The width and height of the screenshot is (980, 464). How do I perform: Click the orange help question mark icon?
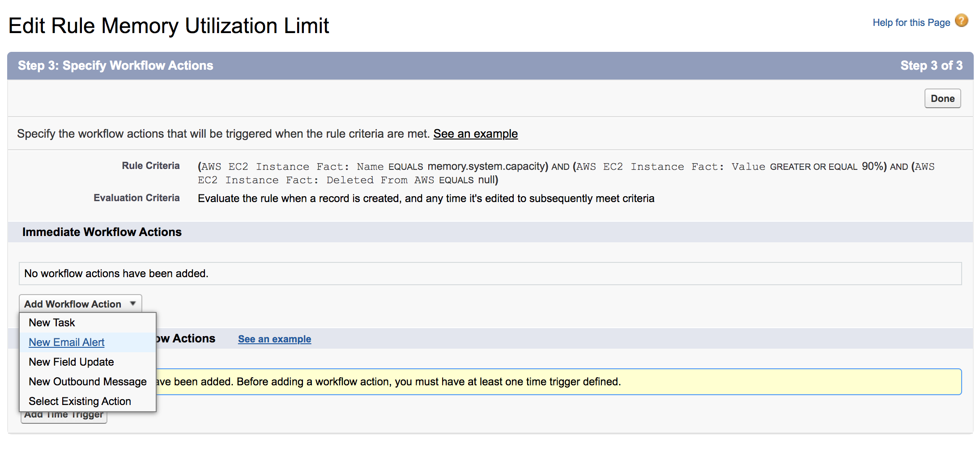pos(961,21)
